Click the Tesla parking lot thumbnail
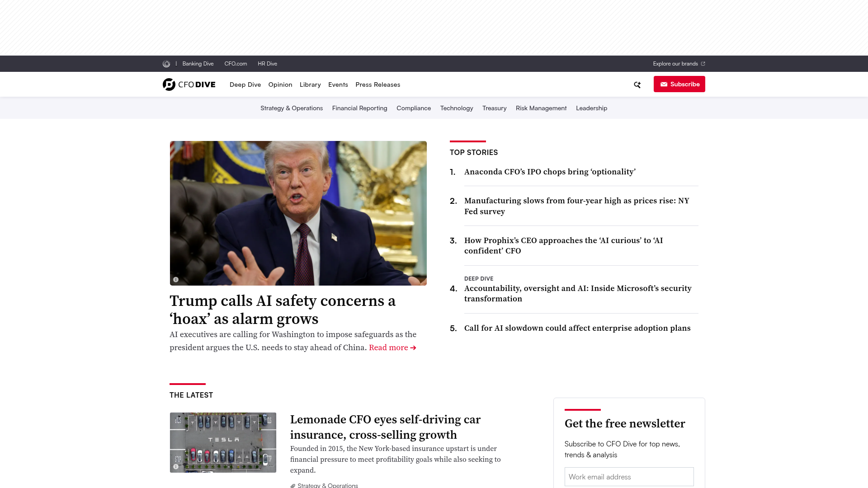 pos(223,443)
